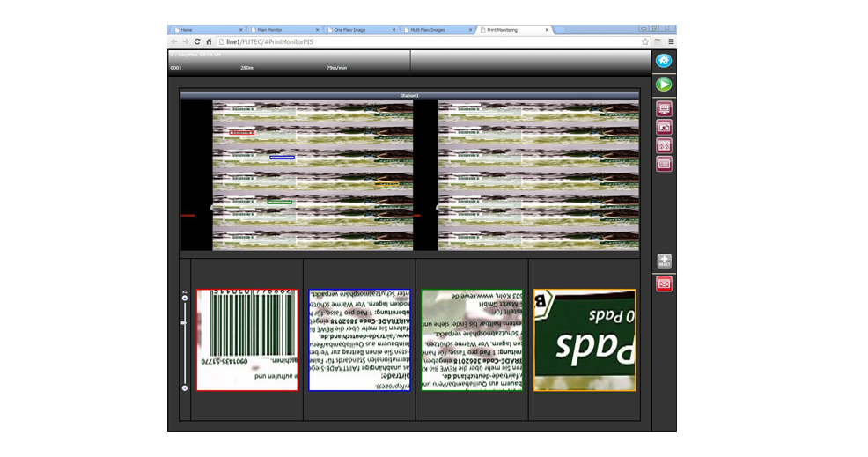Open the multi image view icon
This screenshot has height=457, width=868.
[664, 145]
